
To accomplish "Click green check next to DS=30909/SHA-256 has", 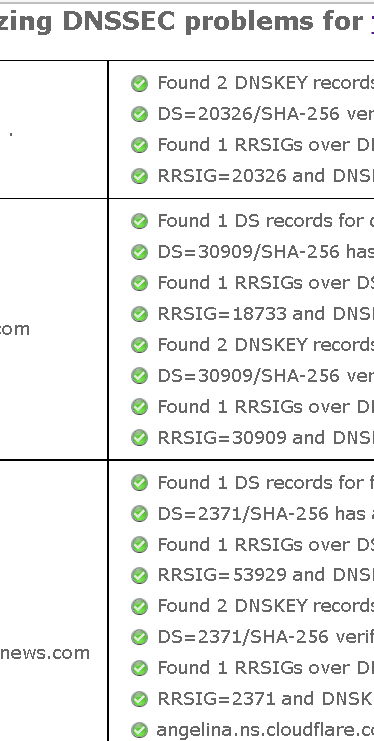I will [x=139, y=252].
